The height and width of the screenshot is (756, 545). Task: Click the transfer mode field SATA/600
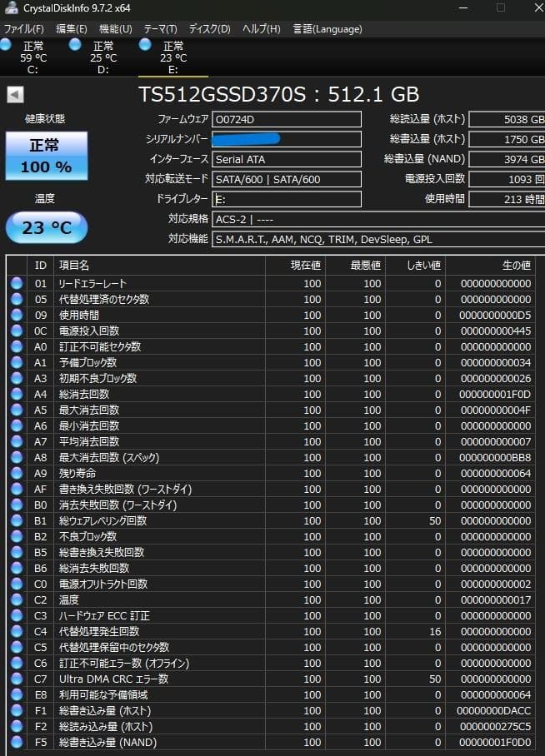point(287,179)
